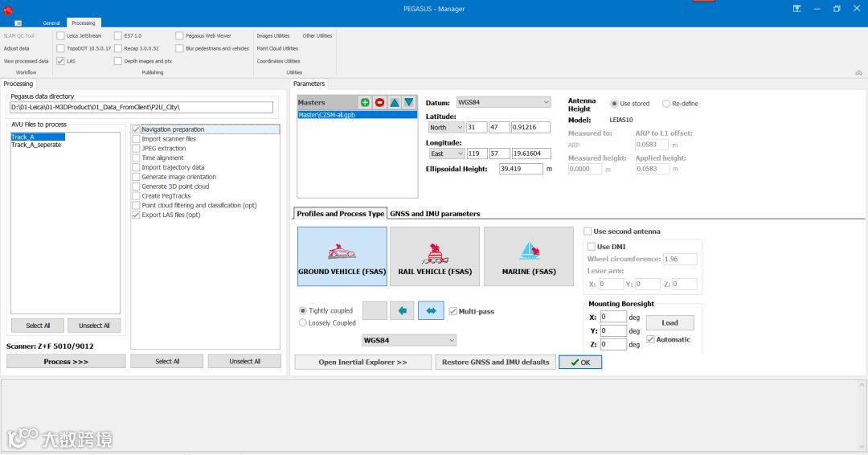This screenshot has width=868, height=455.
Task: Select Master\CZSM-all.gpb in masters list
Action: pos(357,115)
